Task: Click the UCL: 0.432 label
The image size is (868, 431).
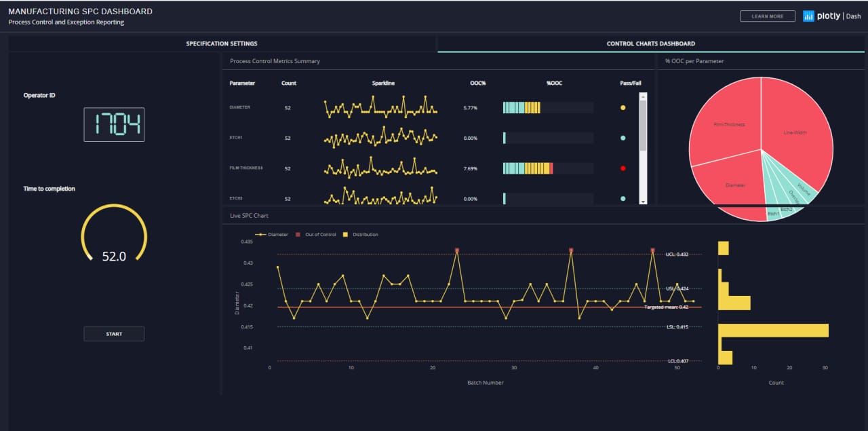Action: click(x=677, y=255)
